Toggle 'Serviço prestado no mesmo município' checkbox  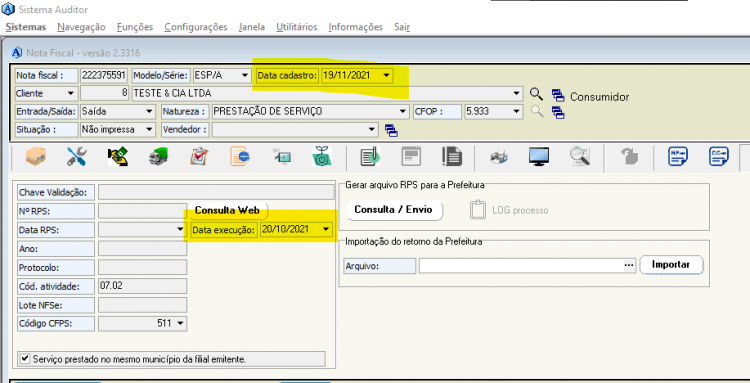click(x=25, y=359)
